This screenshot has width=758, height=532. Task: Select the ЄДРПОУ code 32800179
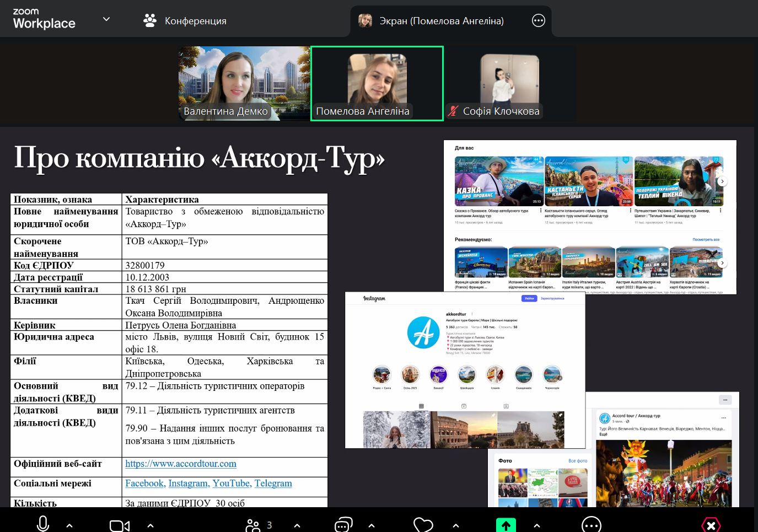(x=145, y=265)
